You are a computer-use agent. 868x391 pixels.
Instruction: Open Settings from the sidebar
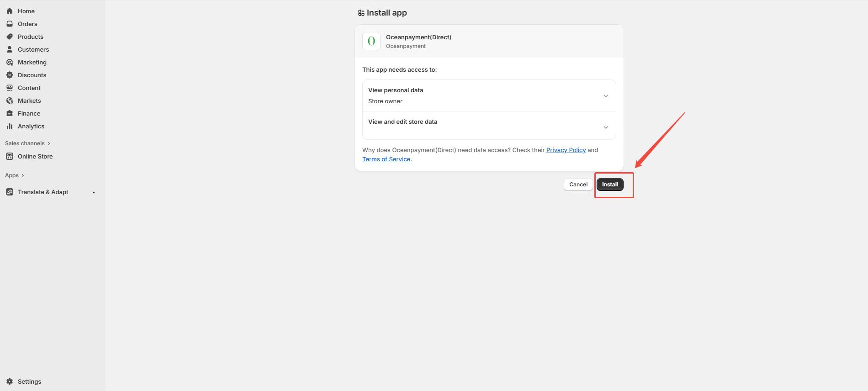[x=29, y=381]
